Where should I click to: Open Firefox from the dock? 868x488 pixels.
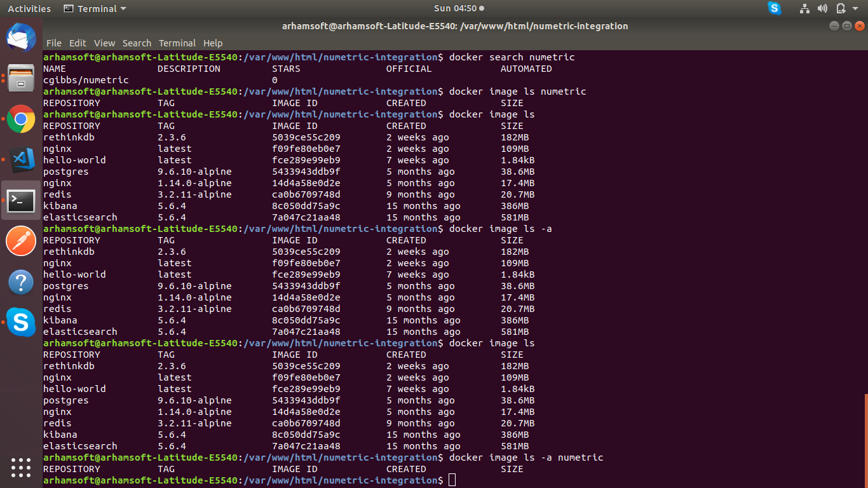click(x=21, y=38)
